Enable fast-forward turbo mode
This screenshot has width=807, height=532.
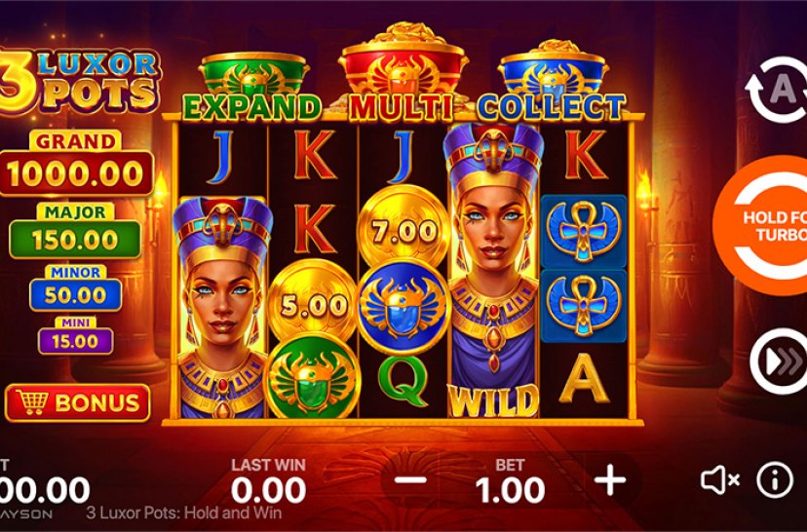[x=779, y=361]
